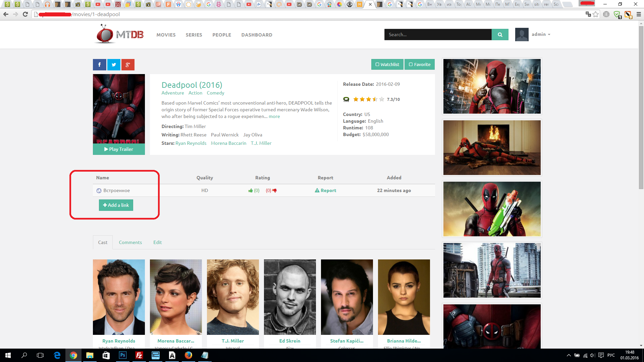Expand description with more link
644x362 pixels.
coord(274,116)
